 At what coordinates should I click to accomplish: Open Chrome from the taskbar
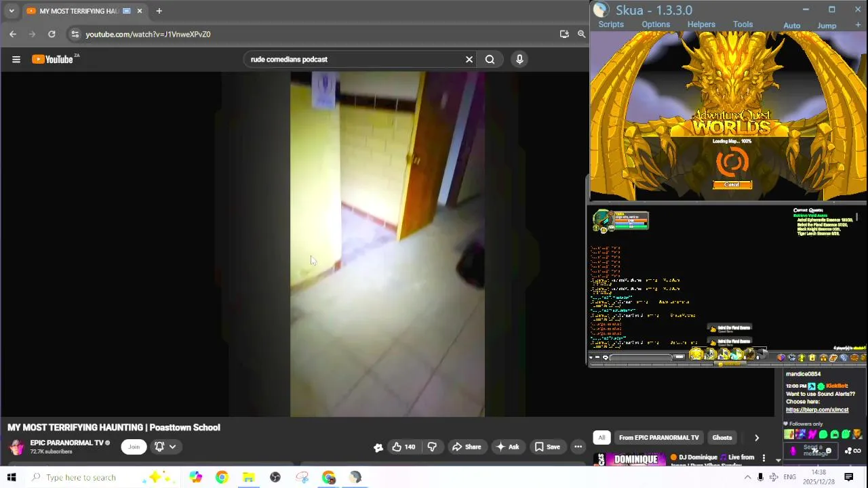(x=222, y=477)
